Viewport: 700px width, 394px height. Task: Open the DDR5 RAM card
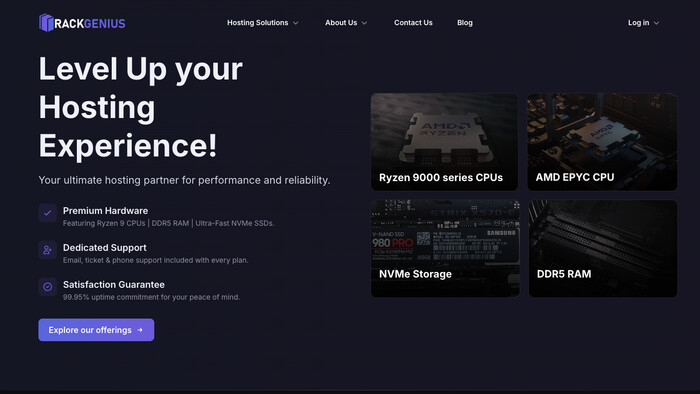pos(603,249)
